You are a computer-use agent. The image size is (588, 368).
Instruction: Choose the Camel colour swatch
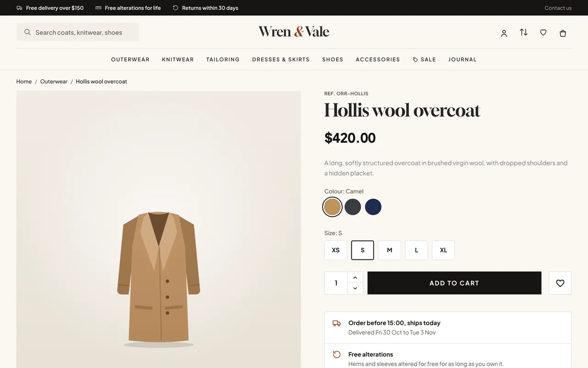click(332, 207)
